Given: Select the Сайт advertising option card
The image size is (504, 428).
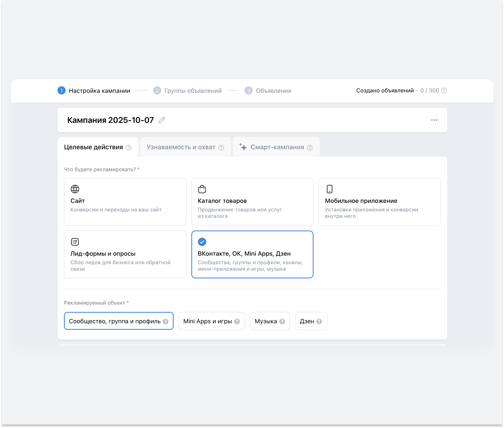Looking at the screenshot, I should [125, 201].
